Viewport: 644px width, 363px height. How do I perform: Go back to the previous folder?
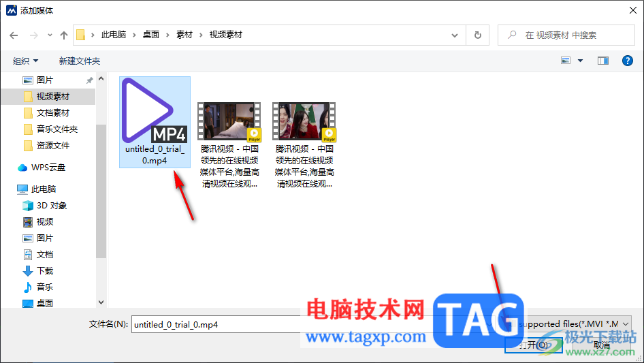(x=14, y=35)
